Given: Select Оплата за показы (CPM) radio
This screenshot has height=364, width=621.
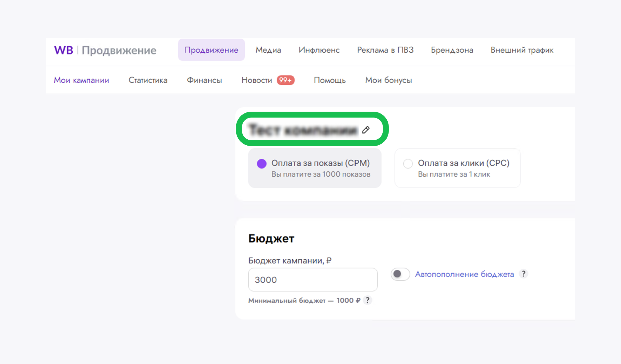Looking at the screenshot, I should (x=262, y=163).
